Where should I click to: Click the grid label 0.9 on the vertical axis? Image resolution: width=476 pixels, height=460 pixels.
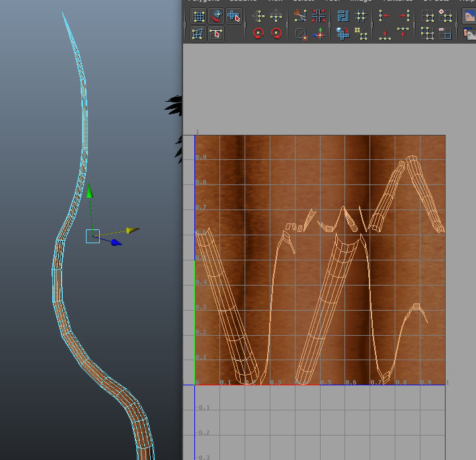pyautogui.click(x=201, y=157)
